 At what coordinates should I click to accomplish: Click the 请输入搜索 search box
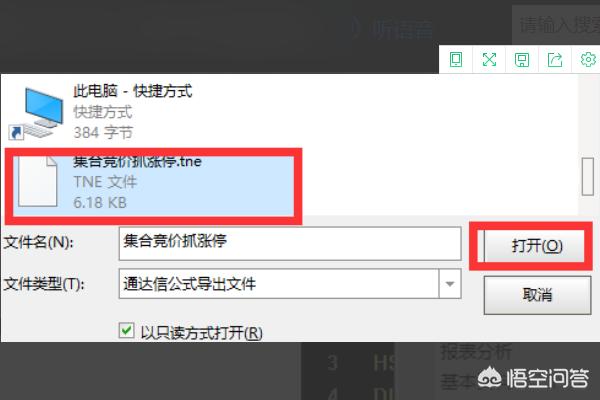coord(556,25)
